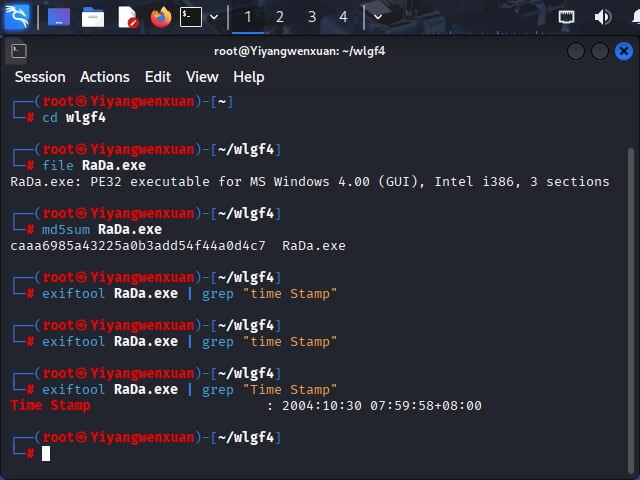Expand terminal launcher dropdown arrow
The height and width of the screenshot is (480, 640).
[x=214, y=17]
